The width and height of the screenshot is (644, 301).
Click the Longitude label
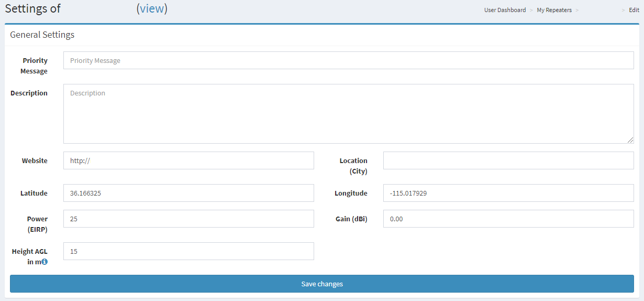pyautogui.click(x=351, y=193)
